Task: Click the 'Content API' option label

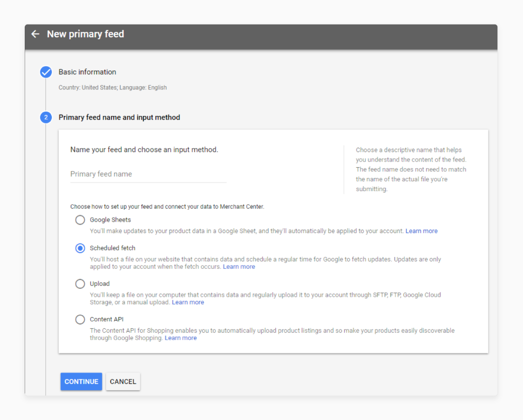Action: [x=107, y=319]
